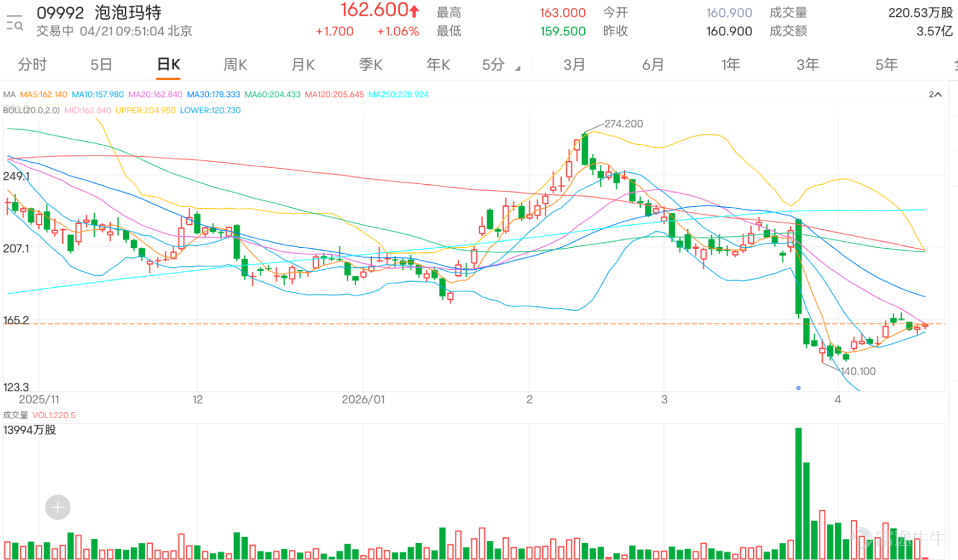This screenshot has height=560, width=958.
Task: Click the VOL1:220.5 volume value
Action: point(54,415)
